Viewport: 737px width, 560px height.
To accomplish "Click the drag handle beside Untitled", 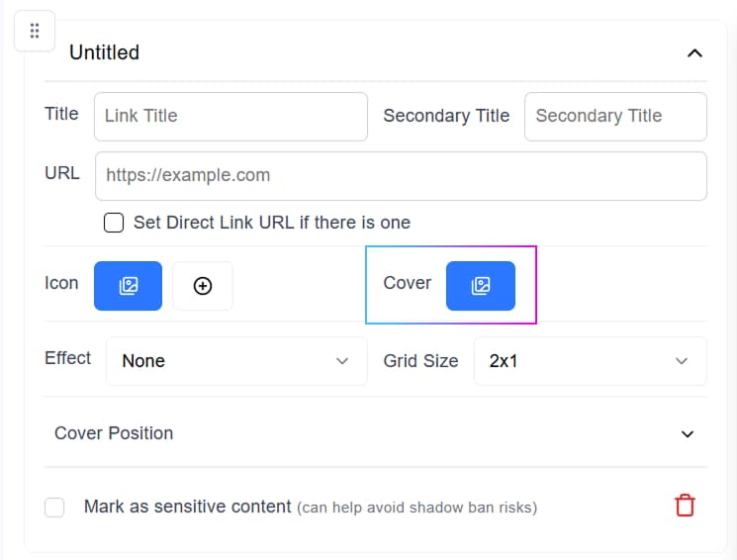I will click(x=35, y=32).
